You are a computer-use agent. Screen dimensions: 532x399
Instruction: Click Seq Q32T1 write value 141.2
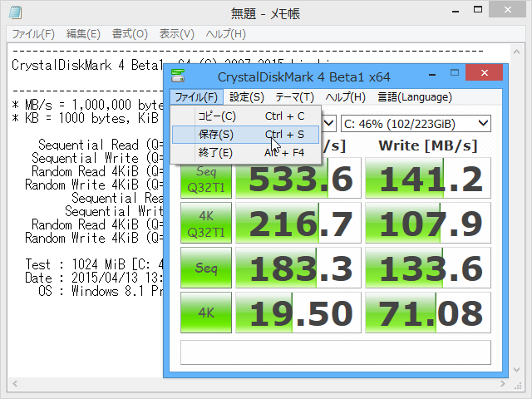tap(428, 178)
